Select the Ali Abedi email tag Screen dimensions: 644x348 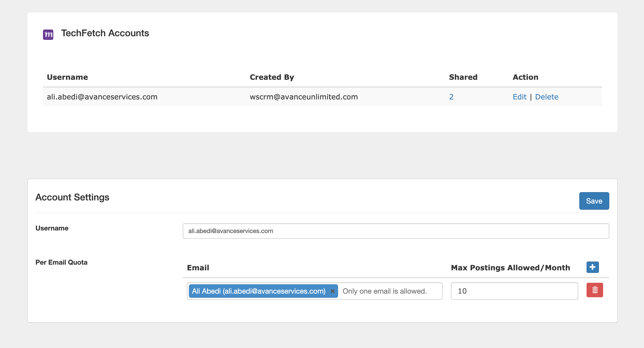click(x=258, y=291)
